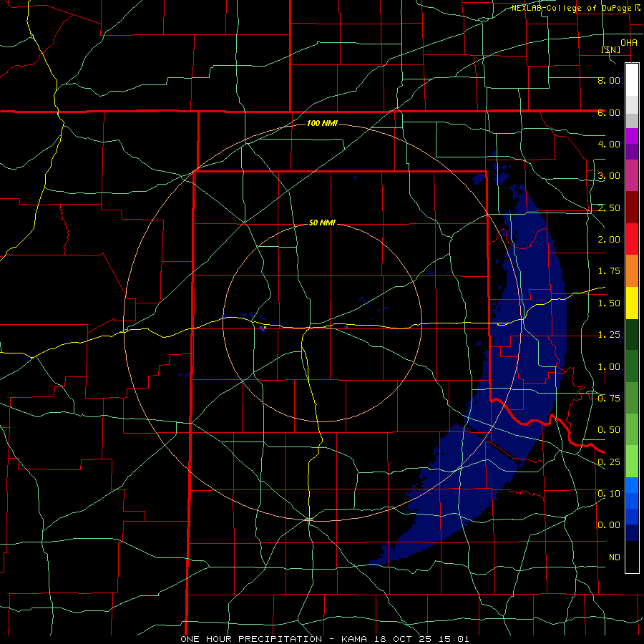Pick the white swatch atop the legend
This screenshot has width=644, height=644.
coord(632,79)
